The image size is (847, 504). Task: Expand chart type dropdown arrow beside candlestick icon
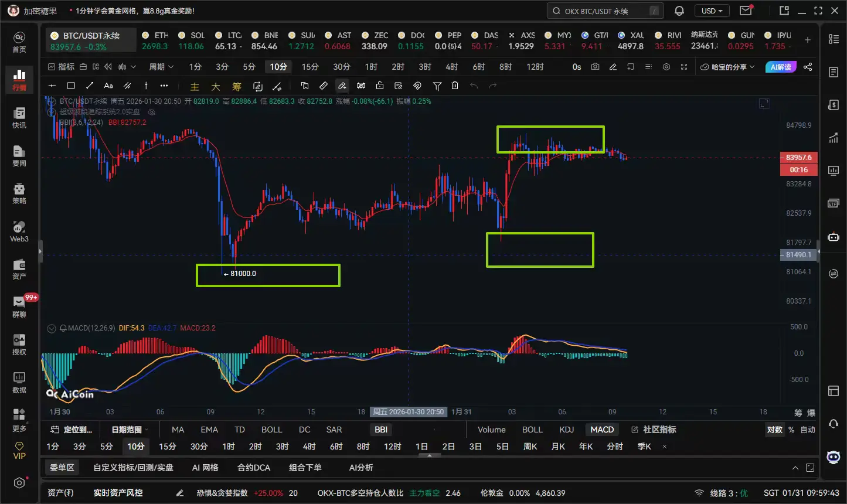coord(134,67)
